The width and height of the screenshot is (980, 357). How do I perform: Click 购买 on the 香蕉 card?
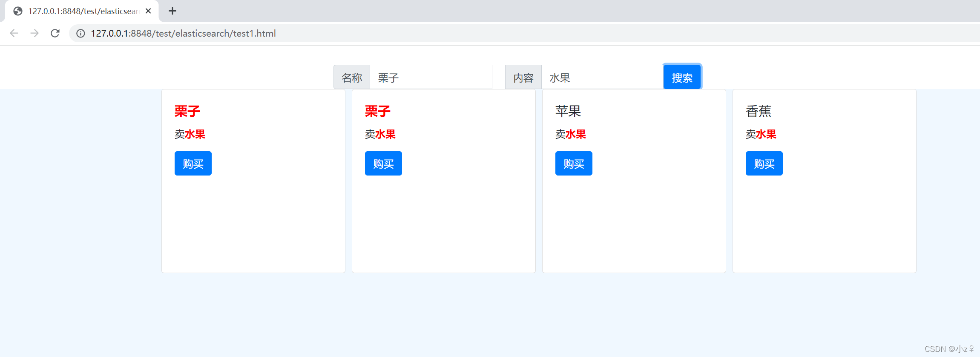point(764,164)
